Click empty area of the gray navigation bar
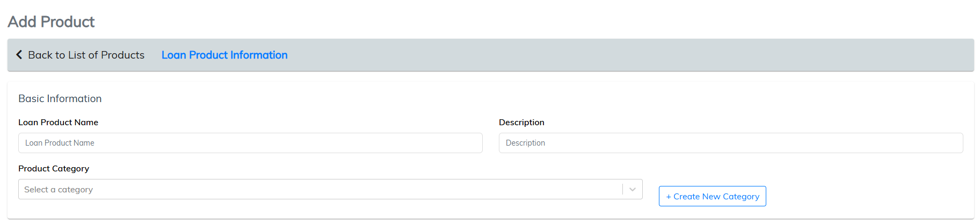980x223 pixels. pyautogui.click(x=591, y=55)
